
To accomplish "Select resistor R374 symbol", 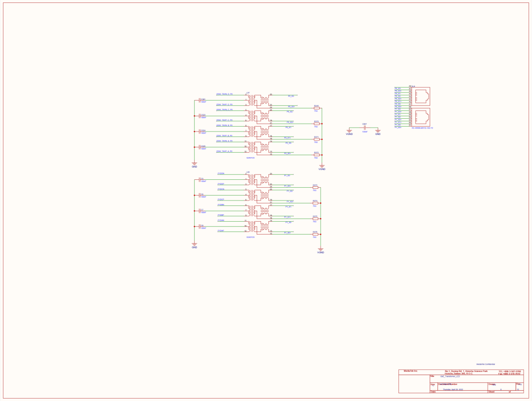I will tap(315, 203).
